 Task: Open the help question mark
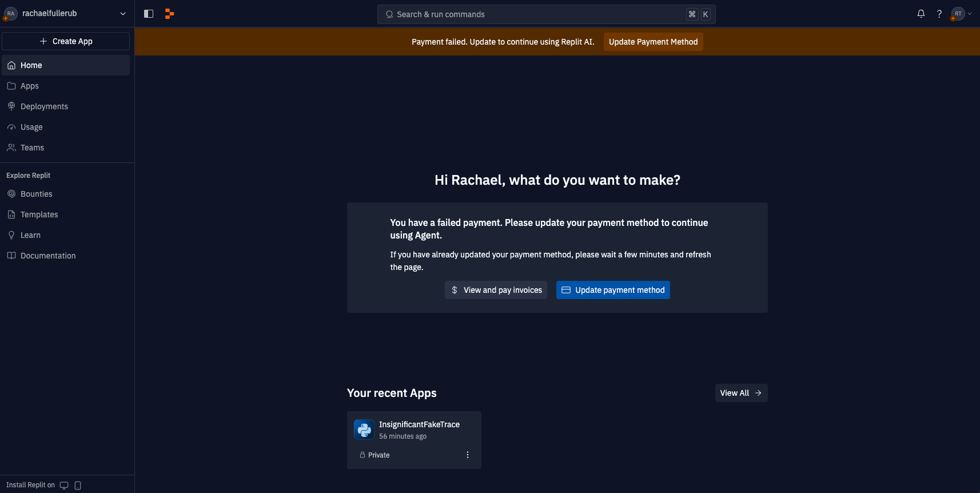pos(939,14)
